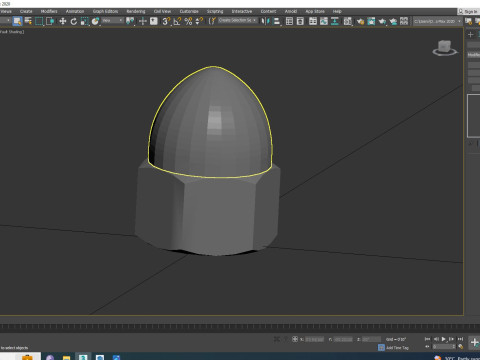This screenshot has height=360, width=480.
Task: Open weather widget in Windows taskbar
Action: point(458,358)
